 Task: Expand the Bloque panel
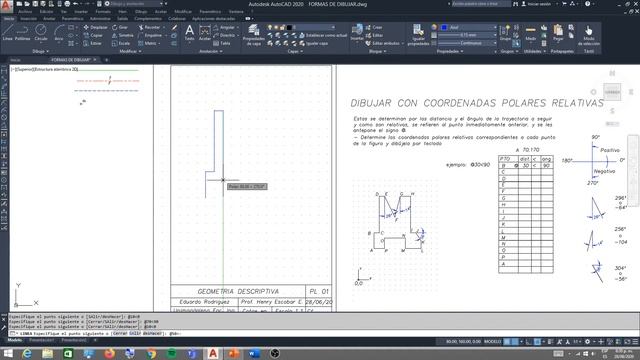377,51
